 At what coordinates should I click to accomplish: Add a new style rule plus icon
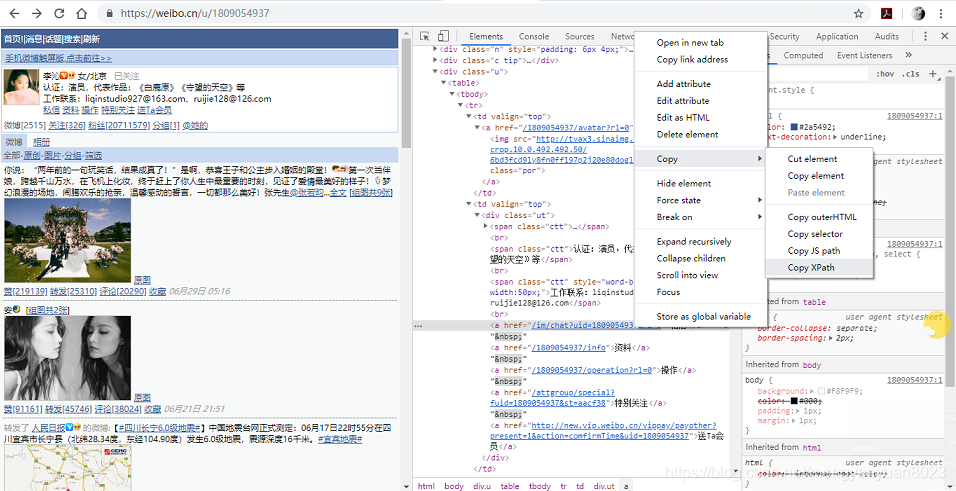pos(932,74)
